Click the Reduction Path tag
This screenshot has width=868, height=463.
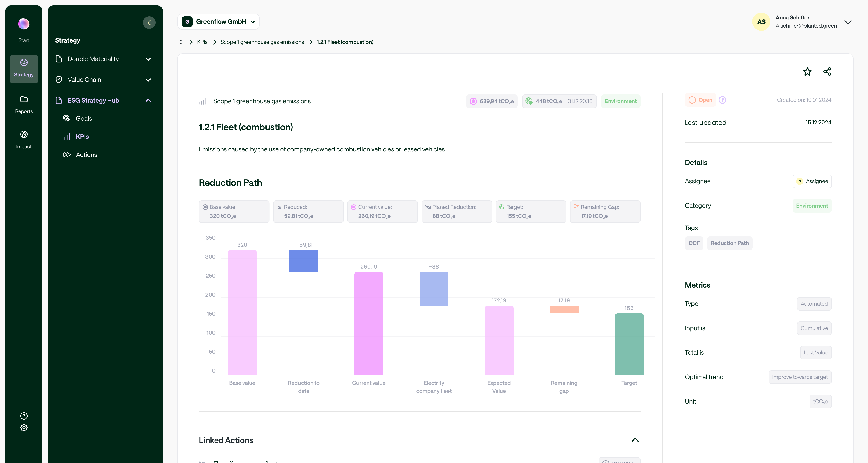pyautogui.click(x=729, y=243)
